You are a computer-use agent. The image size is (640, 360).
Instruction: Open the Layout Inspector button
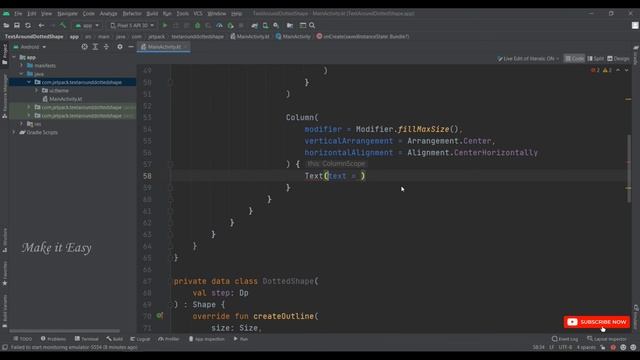click(607, 339)
